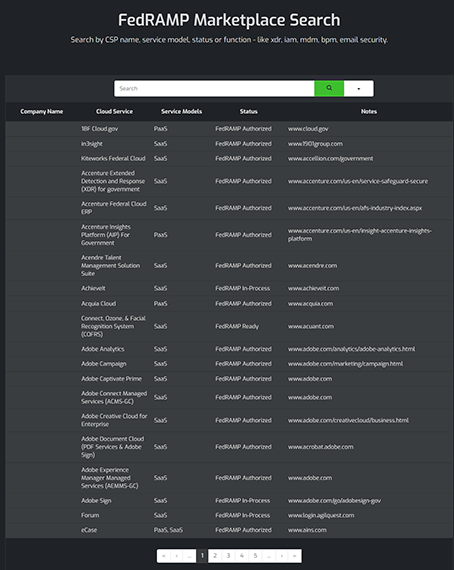The width and height of the screenshot is (454, 570).
Task: Select Connect, Ozone, & Facial Recognition System
Action: point(113,326)
